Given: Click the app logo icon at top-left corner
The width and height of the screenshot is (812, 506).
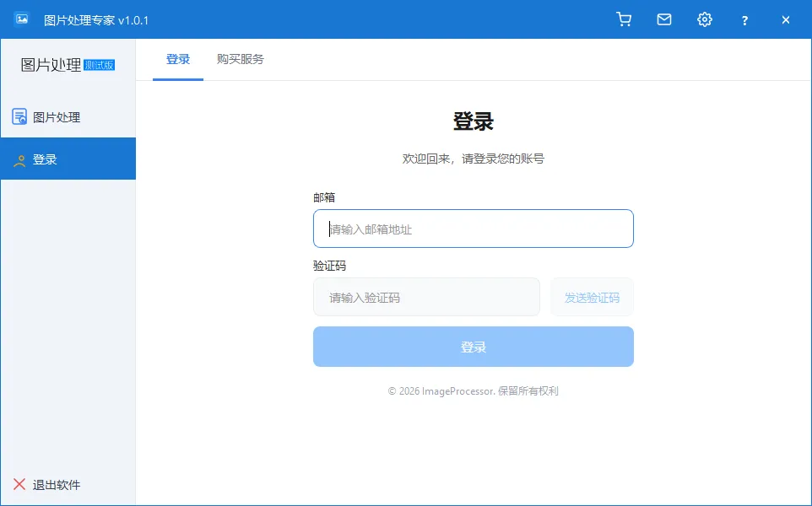Looking at the screenshot, I should [x=20, y=19].
